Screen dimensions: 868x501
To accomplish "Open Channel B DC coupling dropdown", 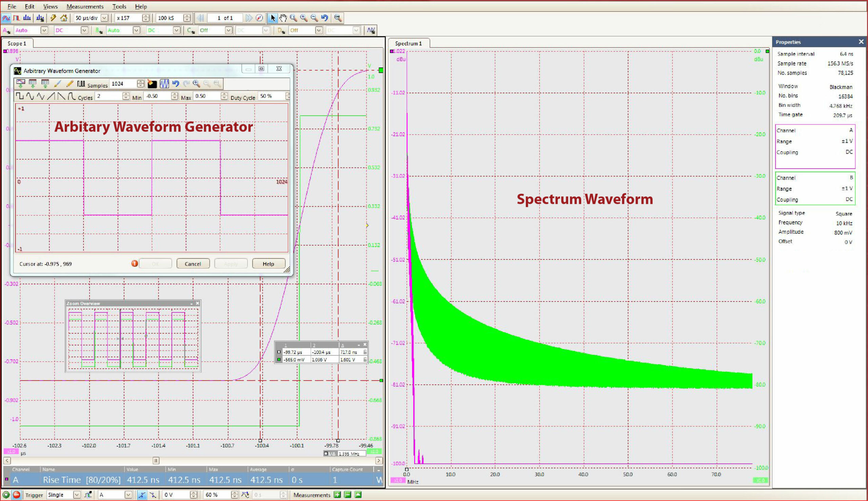I will click(x=176, y=30).
